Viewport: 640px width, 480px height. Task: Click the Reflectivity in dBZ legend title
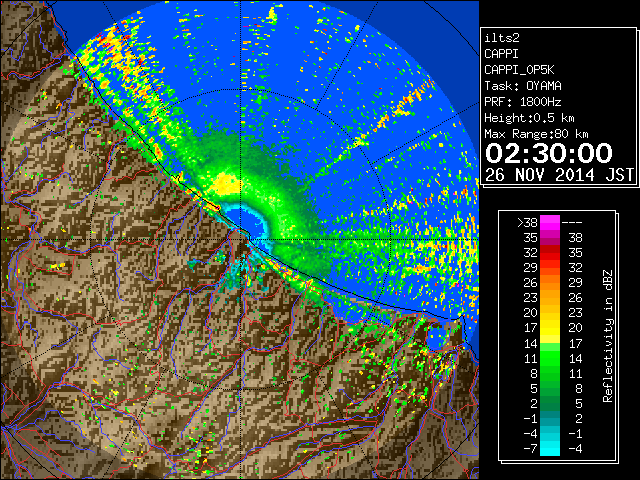(x=608, y=336)
